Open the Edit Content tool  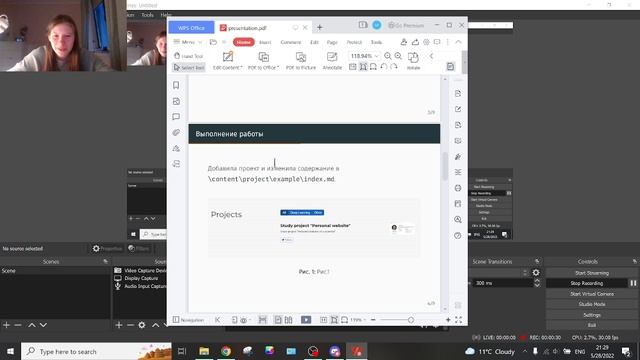(x=227, y=60)
